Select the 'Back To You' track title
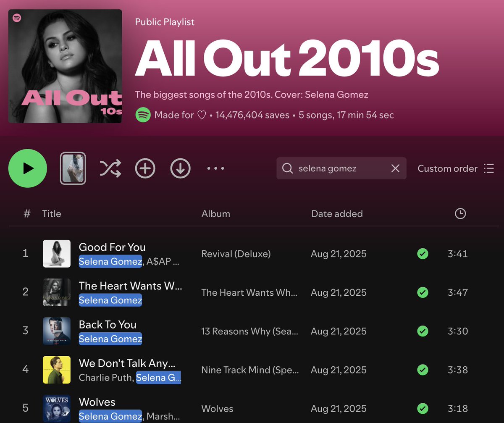The width and height of the screenshot is (504, 423). point(108,324)
